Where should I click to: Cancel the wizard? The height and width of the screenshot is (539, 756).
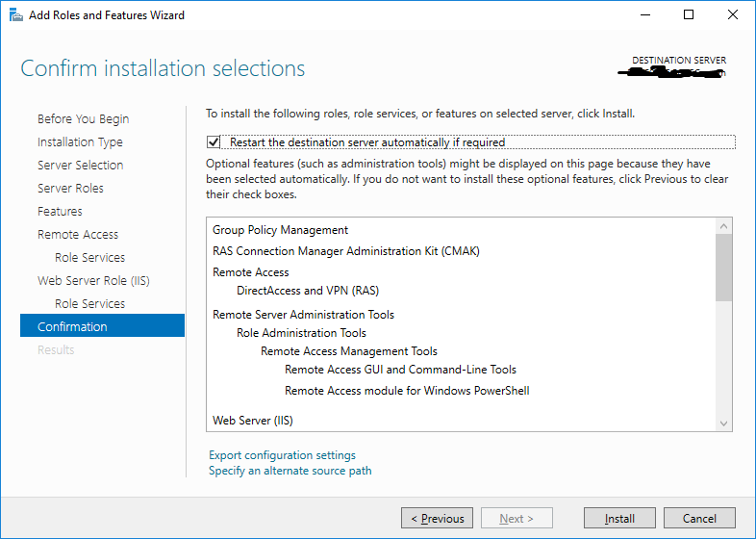(699, 519)
